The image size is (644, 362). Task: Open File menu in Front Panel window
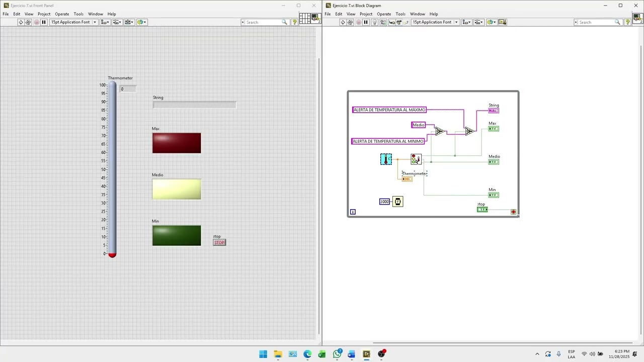point(6,14)
